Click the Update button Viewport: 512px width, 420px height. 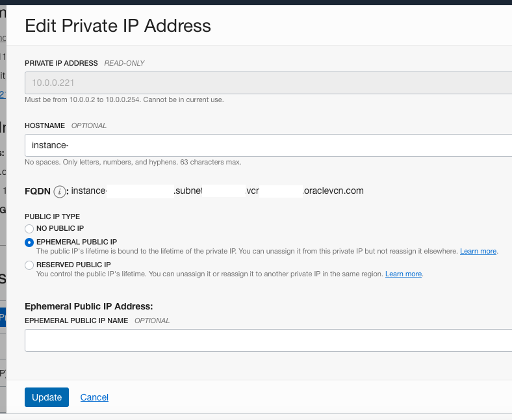point(47,397)
